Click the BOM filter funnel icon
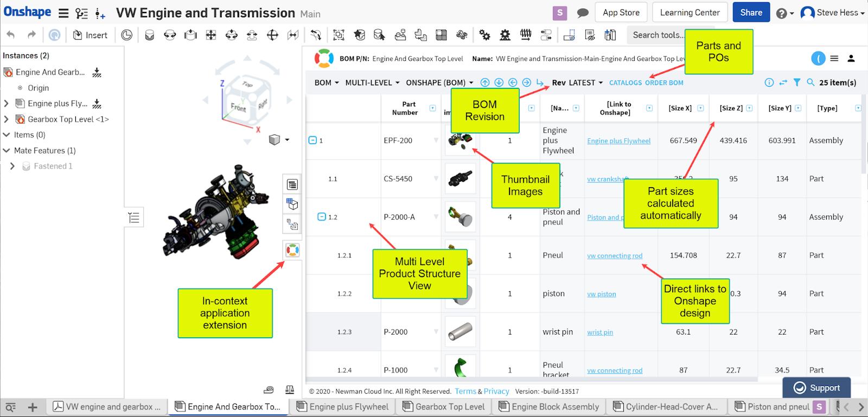Viewport: 868px width, 417px height. 796,82
